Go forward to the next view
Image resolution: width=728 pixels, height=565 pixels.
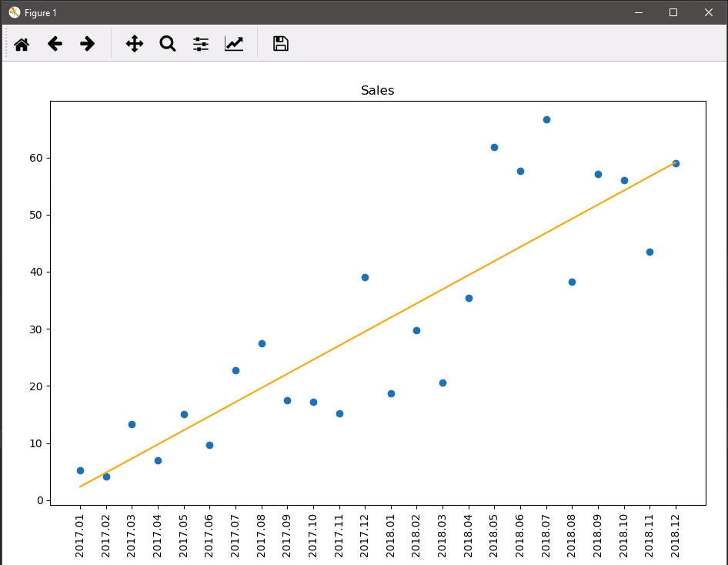[87, 44]
